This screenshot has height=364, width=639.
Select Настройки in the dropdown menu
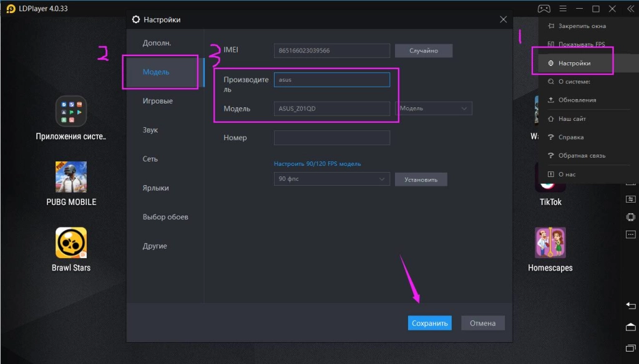(x=574, y=63)
